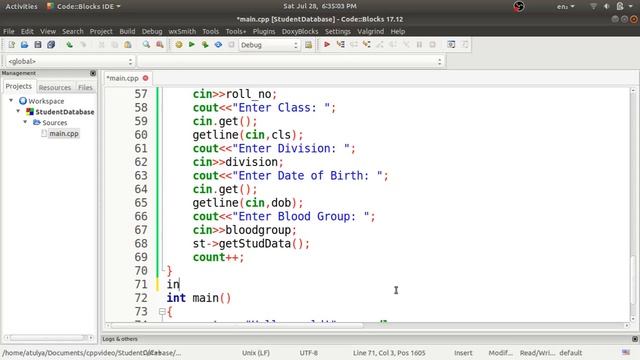Open the Help menu
The image size is (640, 360).
coord(398,31)
